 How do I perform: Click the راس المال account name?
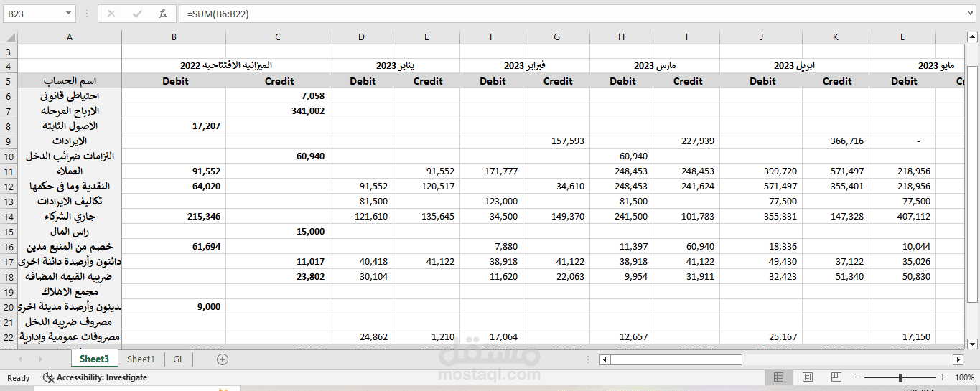[x=70, y=231]
